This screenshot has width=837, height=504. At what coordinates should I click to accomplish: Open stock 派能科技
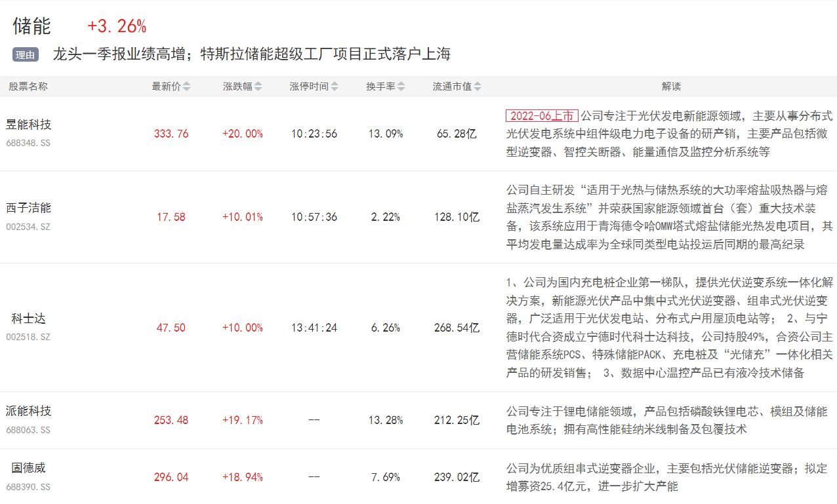coord(29,411)
